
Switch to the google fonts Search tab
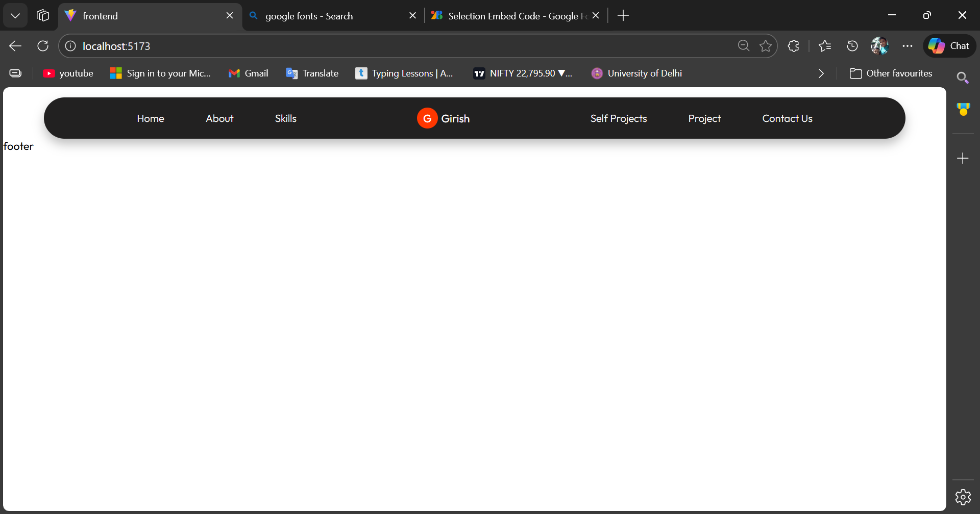tap(327, 16)
